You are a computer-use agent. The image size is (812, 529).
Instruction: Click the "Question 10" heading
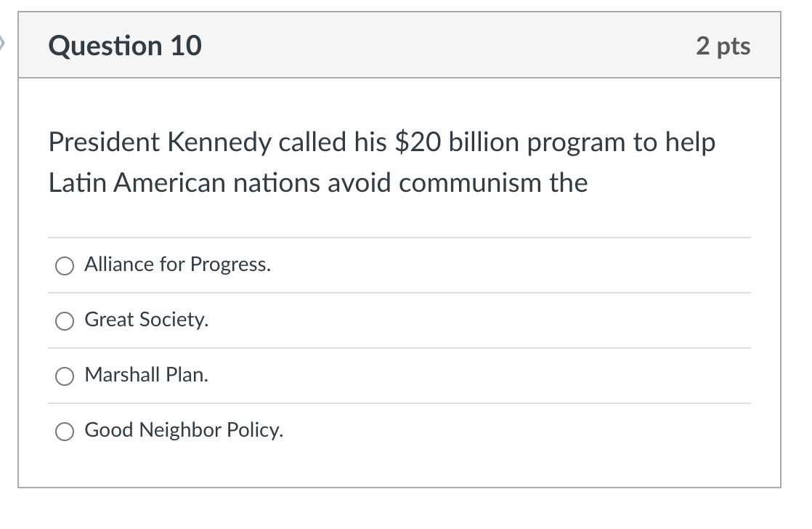click(x=125, y=46)
